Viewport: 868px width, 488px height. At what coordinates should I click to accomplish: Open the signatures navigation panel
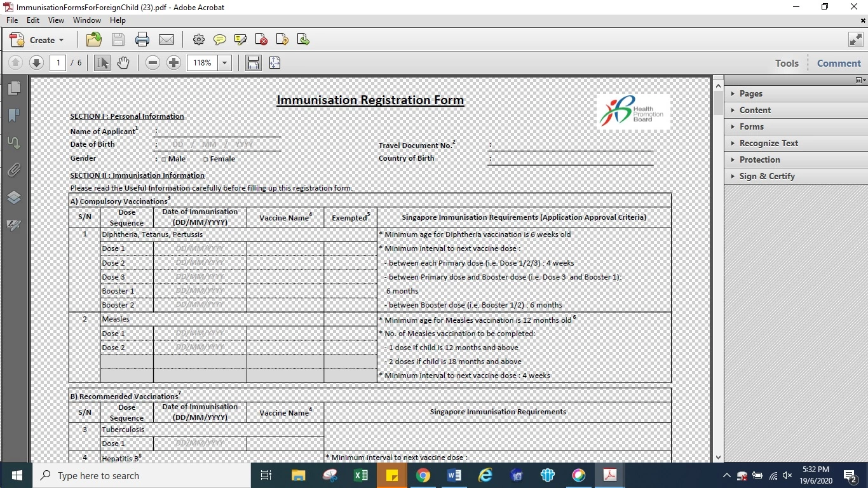[14, 225]
